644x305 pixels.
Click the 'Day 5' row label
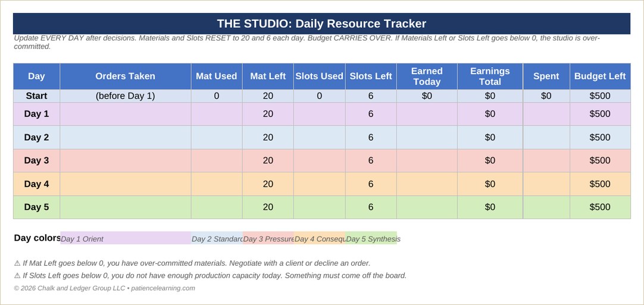(x=36, y=207)
